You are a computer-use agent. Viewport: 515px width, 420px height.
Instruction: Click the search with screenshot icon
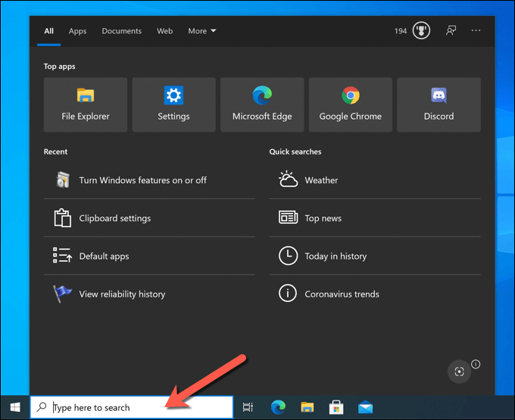458,371
